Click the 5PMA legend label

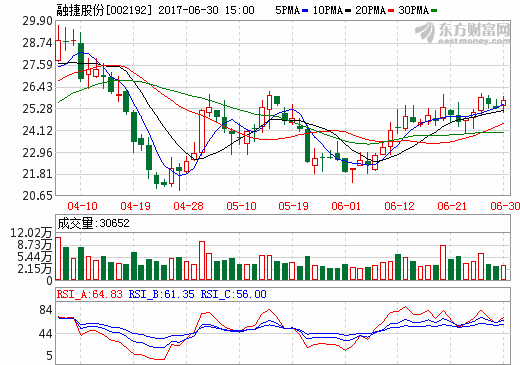click(x=288, y=10)
